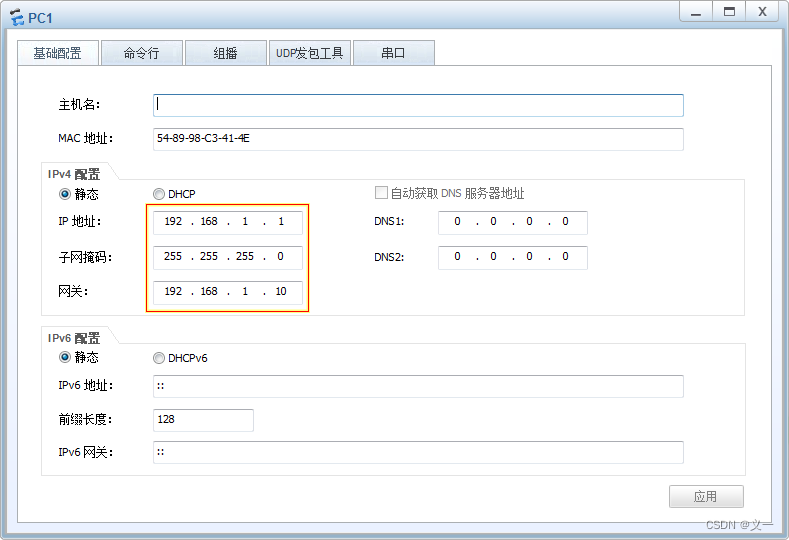This screenshot has width=789, height=540.
Task: Open the 命令行 tab
Action: click(x=141, y=53)
